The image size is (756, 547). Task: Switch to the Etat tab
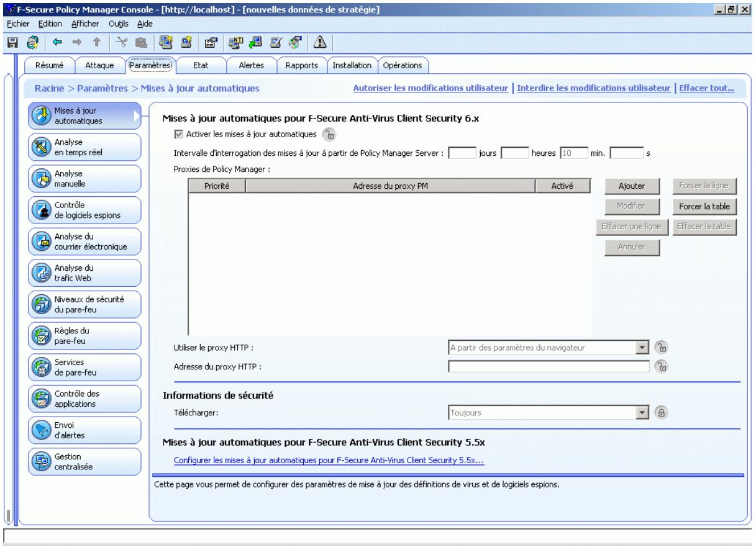point(201,65)
